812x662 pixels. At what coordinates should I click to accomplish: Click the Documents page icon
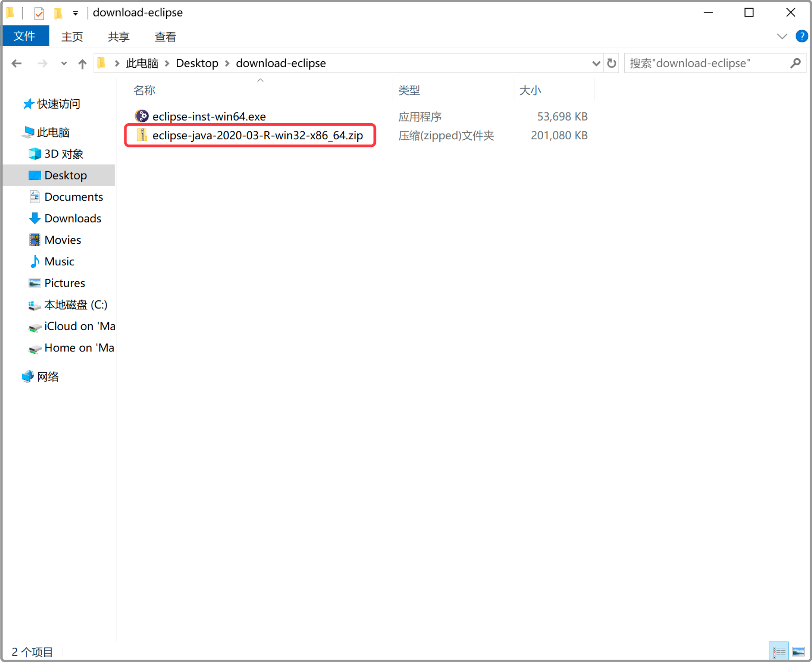click(x=35, y=197)
